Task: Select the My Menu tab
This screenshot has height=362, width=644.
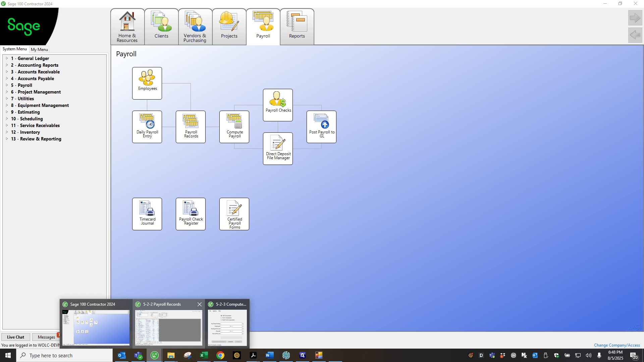Action: pyautogui.click(x=39, y=49)
